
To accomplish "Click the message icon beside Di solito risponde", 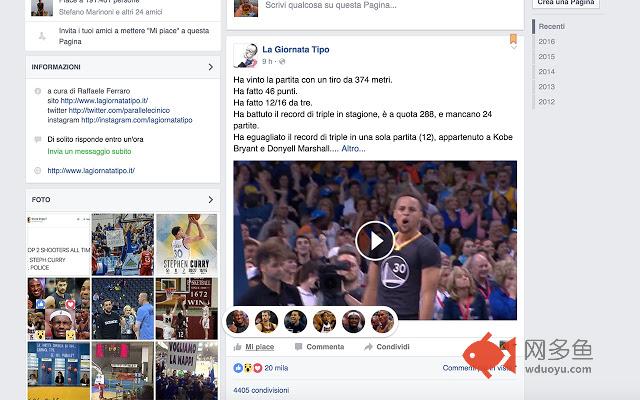I will click(38, 140).
